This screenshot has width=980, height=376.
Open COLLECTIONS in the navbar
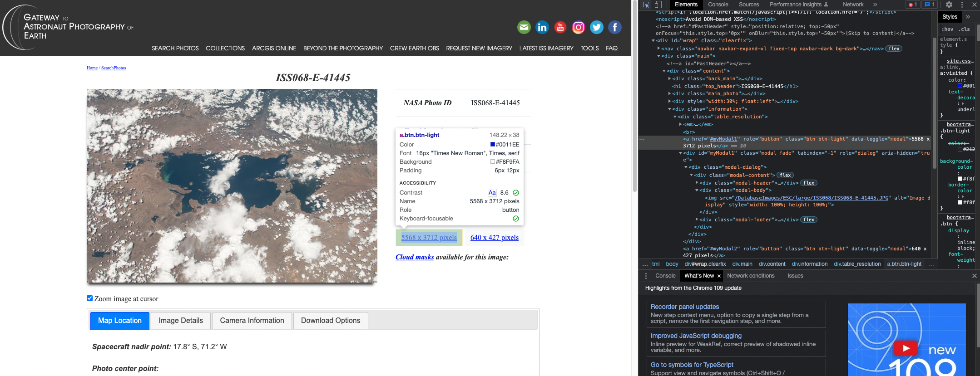click(225, 48)
